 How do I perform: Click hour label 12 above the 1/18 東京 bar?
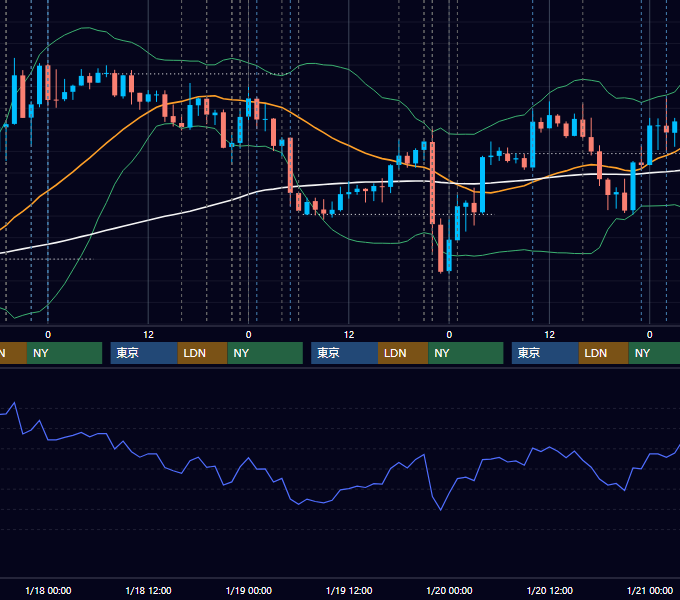point(148,335)
